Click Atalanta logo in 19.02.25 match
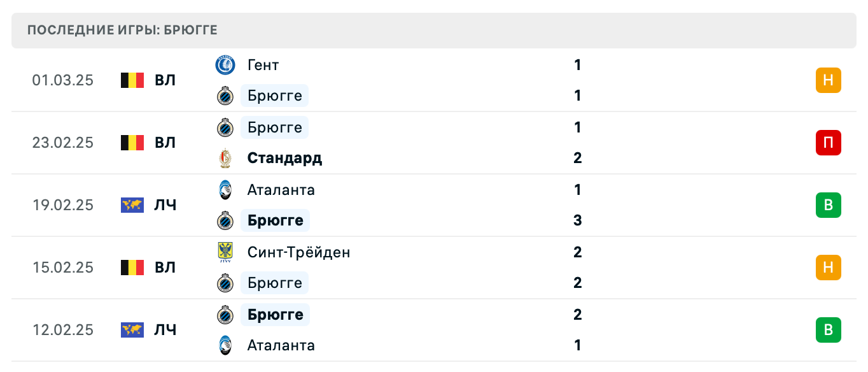The width and height of the screenshot is (868, 372). click(225, 190)
